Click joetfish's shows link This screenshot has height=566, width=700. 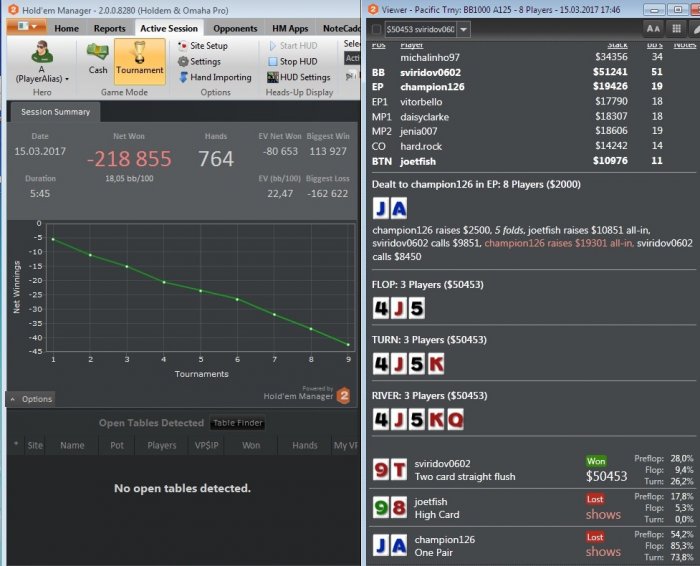(603, 515)
